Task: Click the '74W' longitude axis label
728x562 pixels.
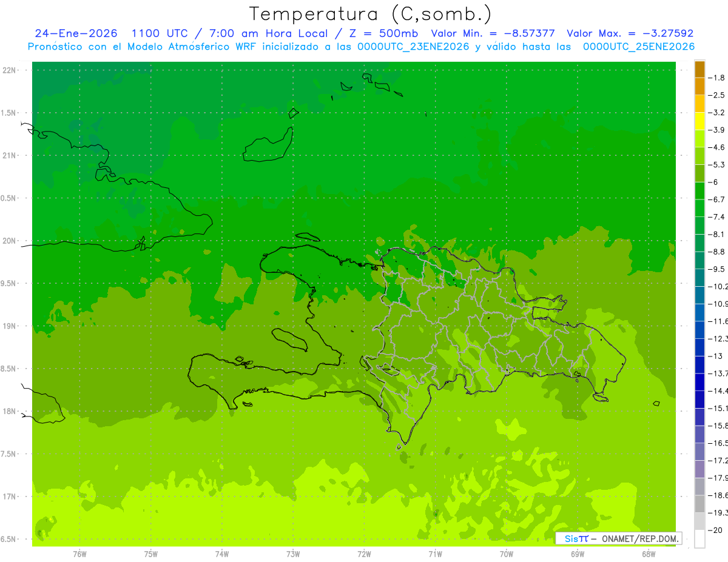Action: [x=221, y=554]
